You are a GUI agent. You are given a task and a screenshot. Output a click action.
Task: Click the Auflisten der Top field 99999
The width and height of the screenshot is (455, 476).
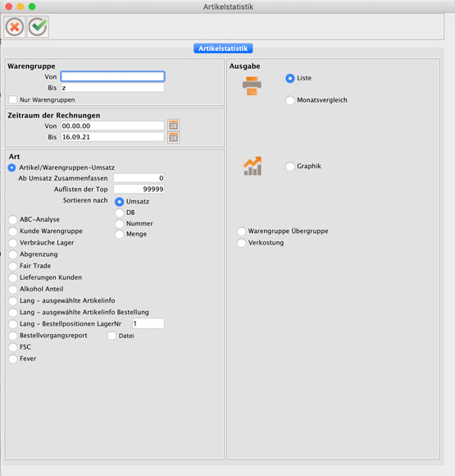click(x=139, y=189)
